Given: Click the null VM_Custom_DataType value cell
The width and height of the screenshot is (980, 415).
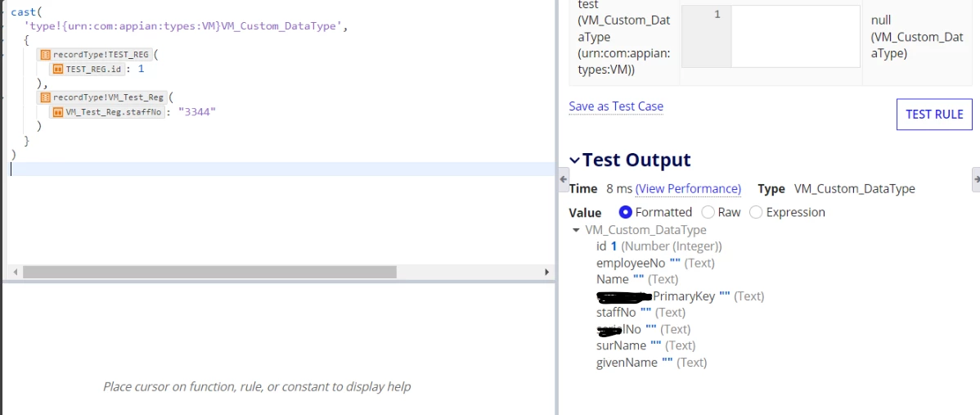Looking at the screenshot, I should (916, 37).
